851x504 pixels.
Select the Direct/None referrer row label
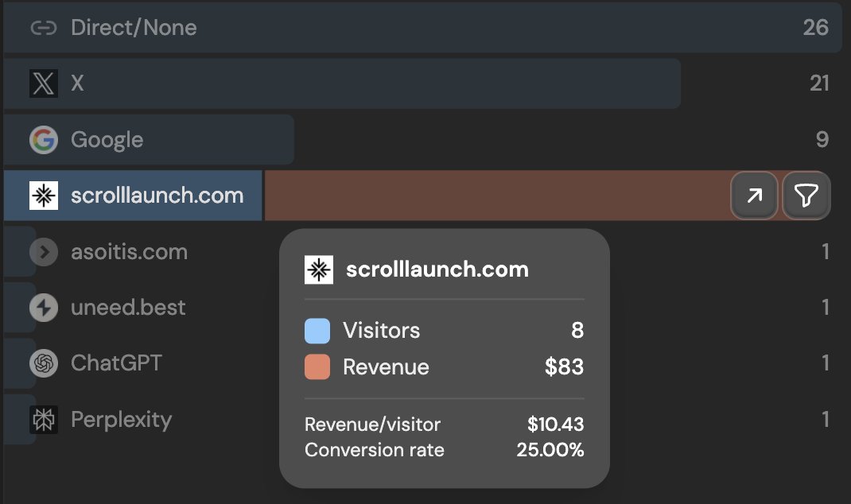(x=134, y=28)
